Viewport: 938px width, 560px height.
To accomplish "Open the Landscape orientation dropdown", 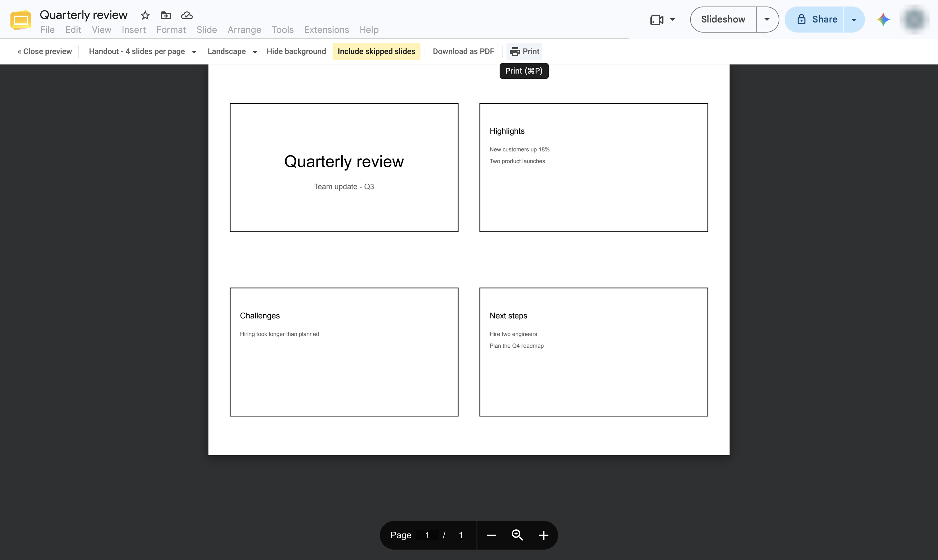I will coord(232,51).
